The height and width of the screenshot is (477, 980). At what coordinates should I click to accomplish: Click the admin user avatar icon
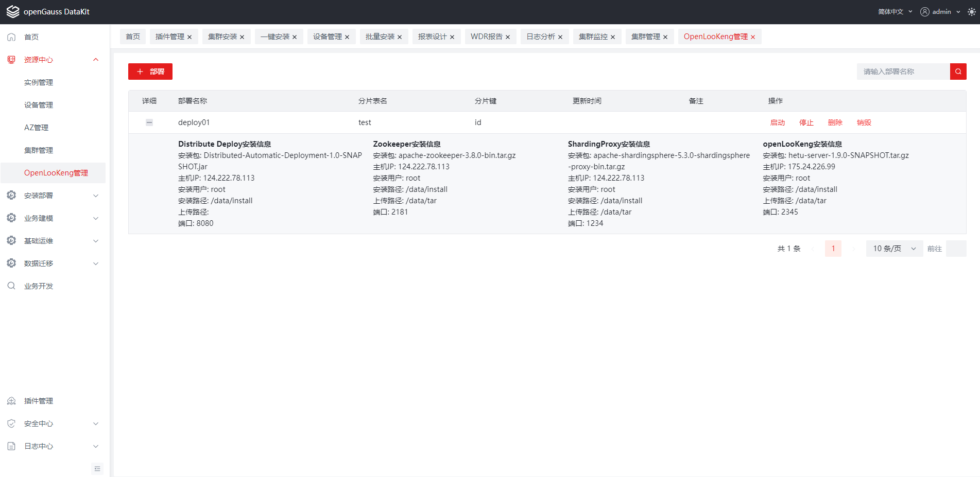tap(925, 12)
